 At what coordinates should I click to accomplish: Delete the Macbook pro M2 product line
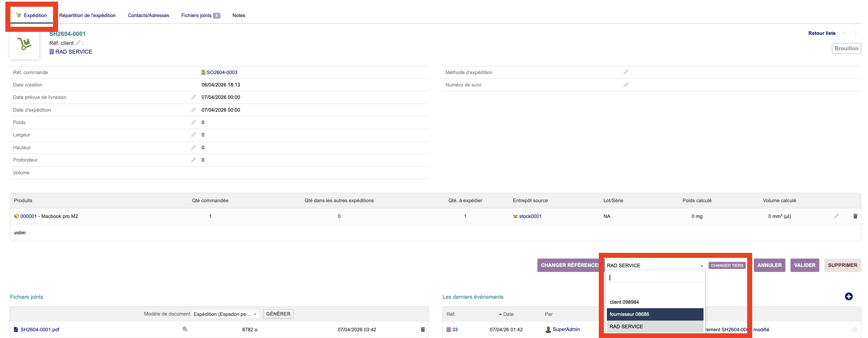tap(855, 216)
